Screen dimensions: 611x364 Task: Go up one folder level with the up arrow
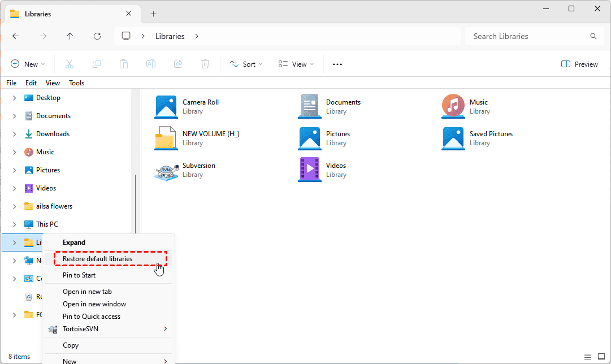[x=70, y=36]
